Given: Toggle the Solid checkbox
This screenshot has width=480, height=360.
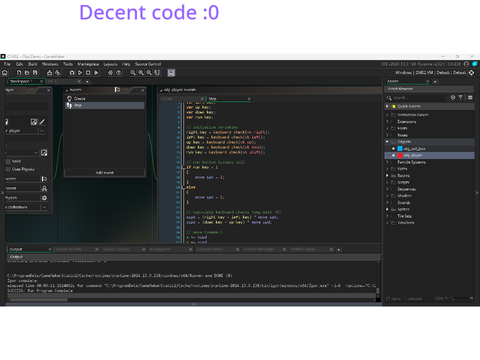Looking at the screenshot, I should tap(8, 161).
